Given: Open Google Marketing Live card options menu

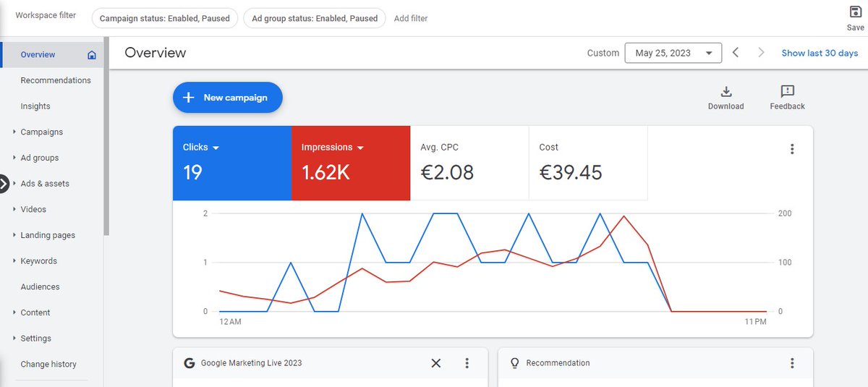Looking at the screenshot, I should point(467,363).
